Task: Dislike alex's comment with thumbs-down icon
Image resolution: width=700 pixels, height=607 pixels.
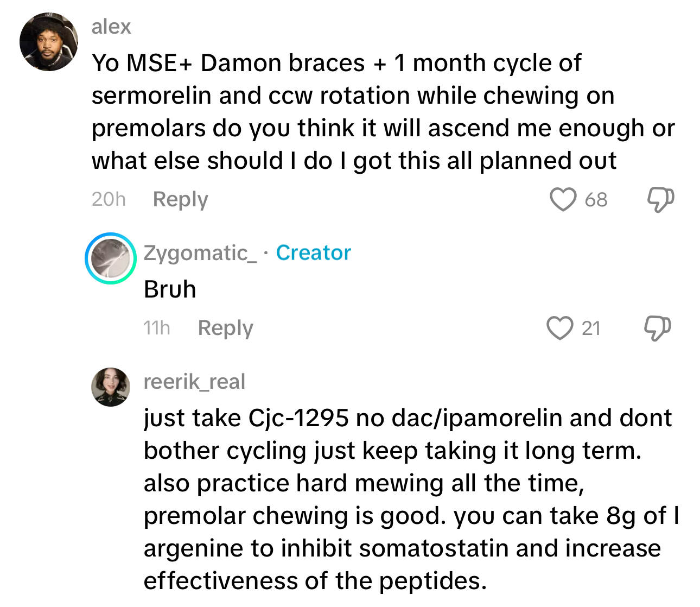Action: pyautogui.click(x=660, y=199)
